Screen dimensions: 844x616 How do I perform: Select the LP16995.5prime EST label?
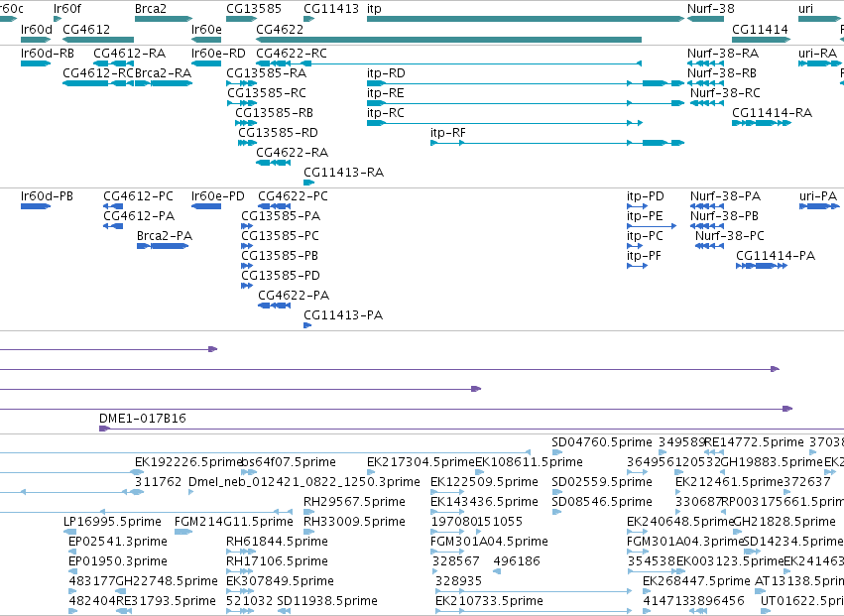pos(112,522)
